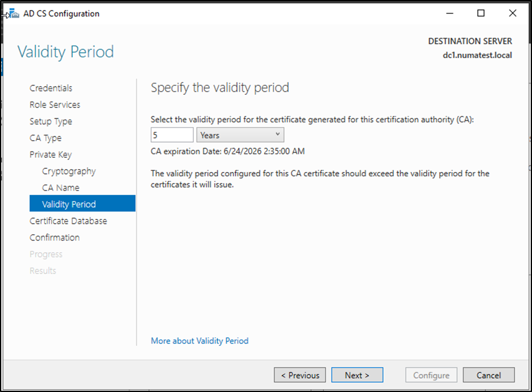Minimize the AD CS Configuration window
This screenshot has width=532, height=392.
click(x=447, y=13)
